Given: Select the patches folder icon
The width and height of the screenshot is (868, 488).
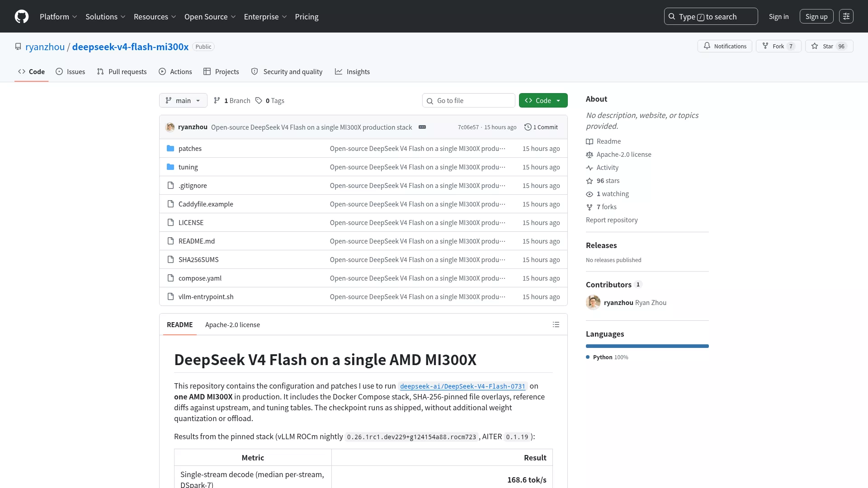Looking at the screenshot, I should click(x=170, y=149).
